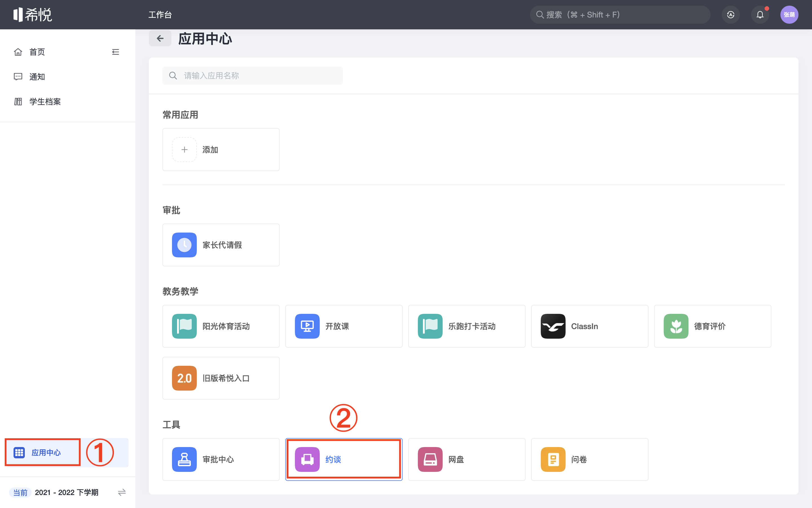Open 乐跑打卡活动 by its label

(x=472, y=326)
